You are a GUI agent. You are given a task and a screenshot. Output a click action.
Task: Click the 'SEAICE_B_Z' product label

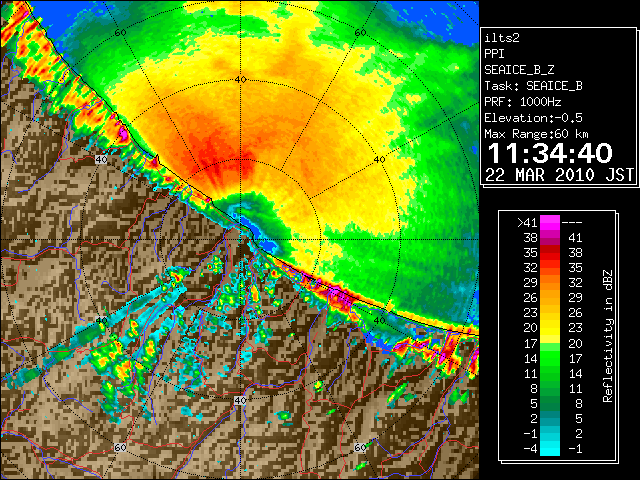click(519, 70)
